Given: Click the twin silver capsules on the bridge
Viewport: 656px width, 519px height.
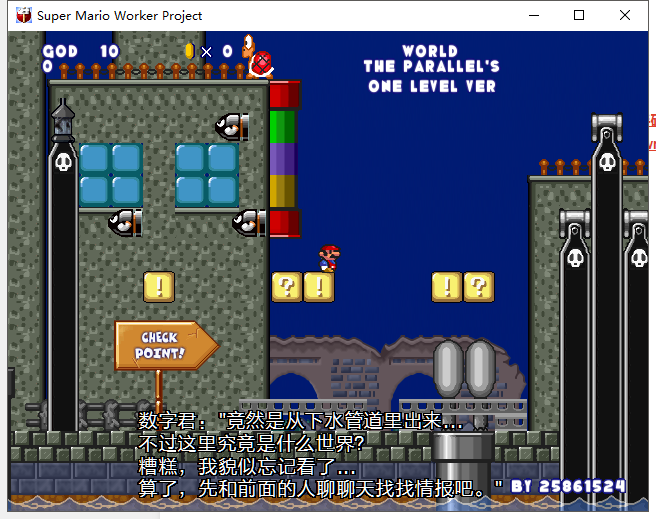Looking at the screenshot, I should pyautogui.click(x=464, y=369).
